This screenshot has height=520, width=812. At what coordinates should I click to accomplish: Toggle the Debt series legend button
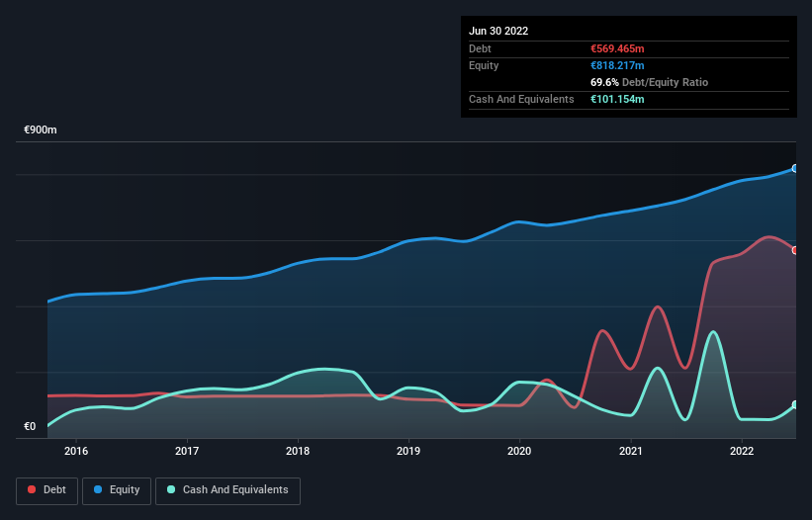pos(46,490)
